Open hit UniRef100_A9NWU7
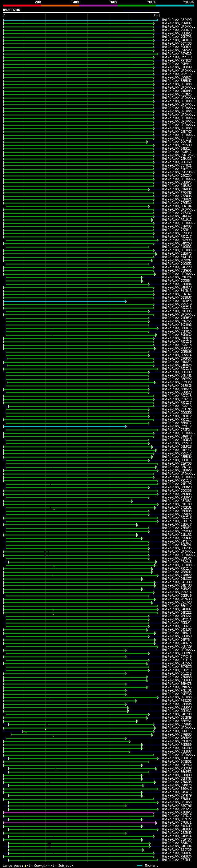Screen dimensions: 197x868 pyautogui.click(x=177, y=23)
